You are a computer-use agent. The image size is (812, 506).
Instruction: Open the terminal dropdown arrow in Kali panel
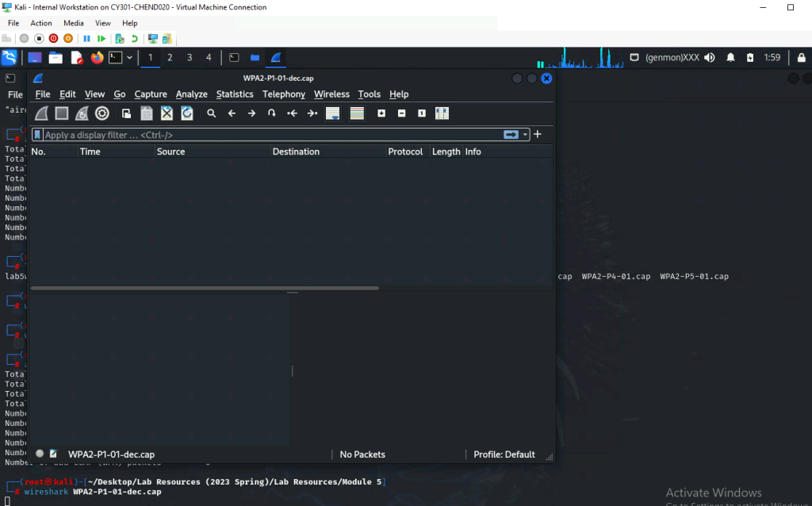[x=130, y=58]
